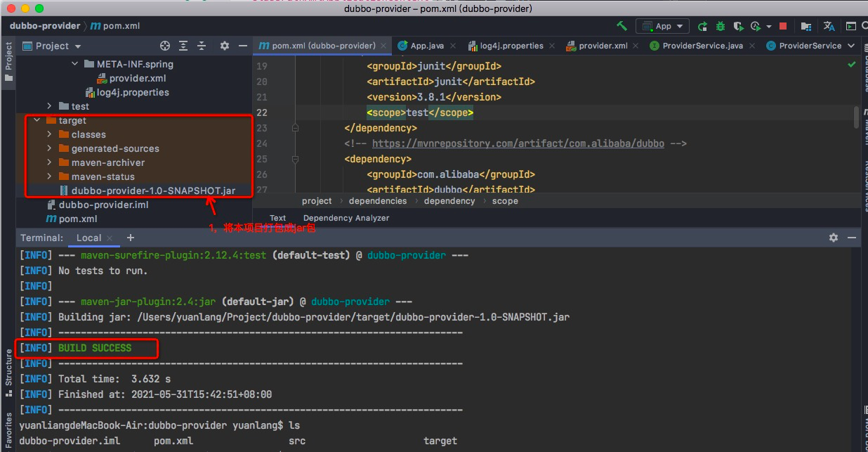Click the Translate icon in toolbar
The width and height of the screenshot is (868, 452).
coord(829,26)
